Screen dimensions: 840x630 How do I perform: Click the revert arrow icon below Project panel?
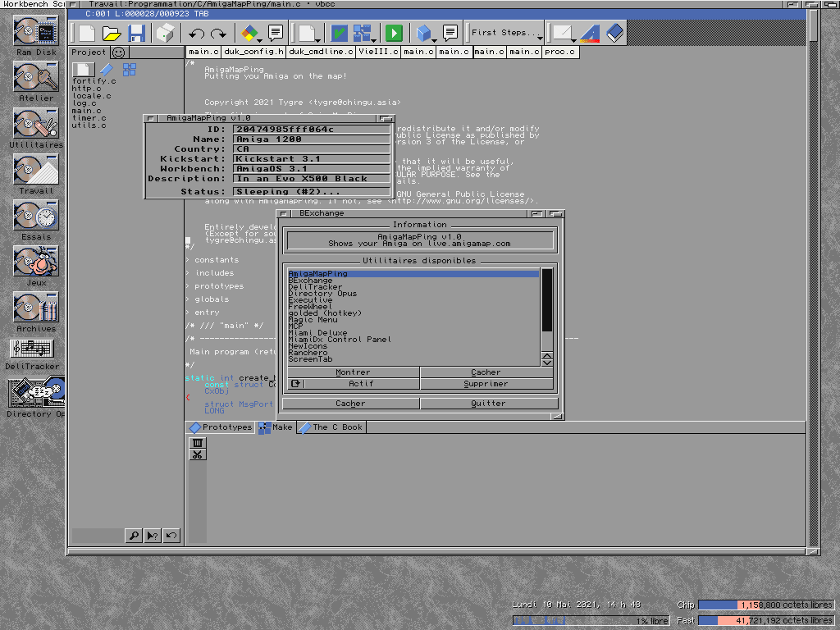(171, 535)
